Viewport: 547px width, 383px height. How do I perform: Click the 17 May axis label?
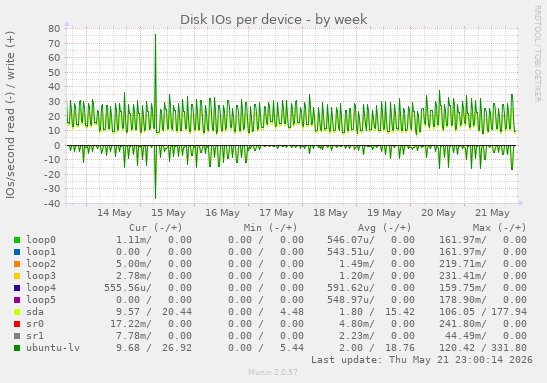point(277,213)
